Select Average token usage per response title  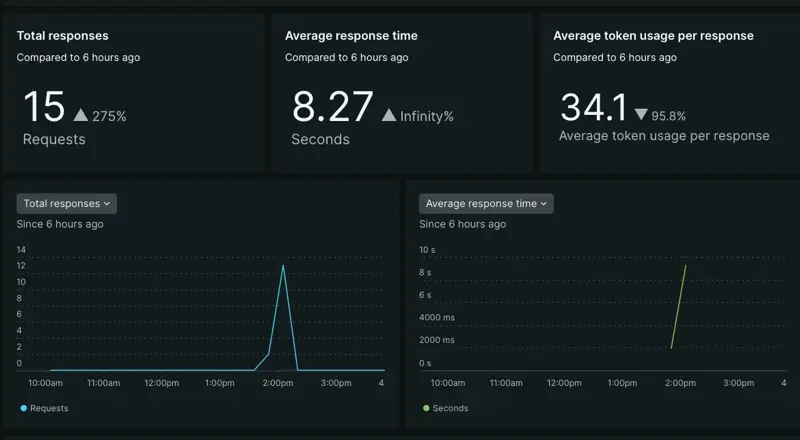[x=653, y=36]
